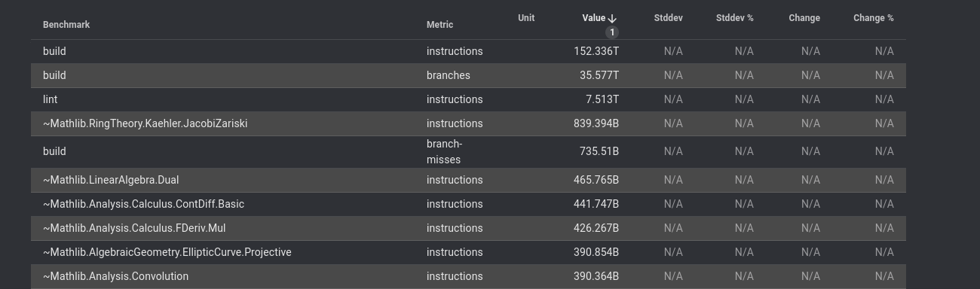
Task: Click the value 35.577T
Action: point(599,75)
